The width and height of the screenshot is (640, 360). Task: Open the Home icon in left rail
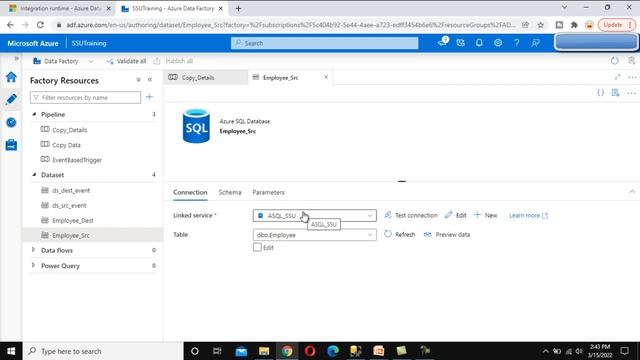[11, 77]
